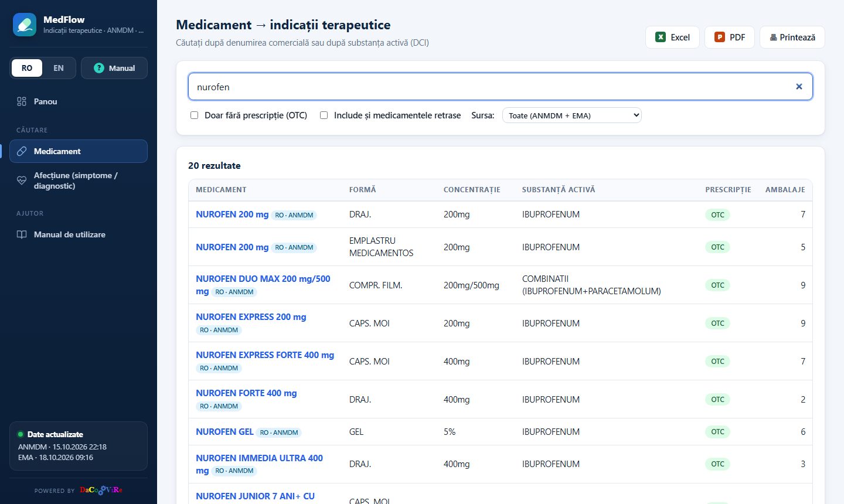Click the Manual button in sidebar header

(x=114, y=68)
